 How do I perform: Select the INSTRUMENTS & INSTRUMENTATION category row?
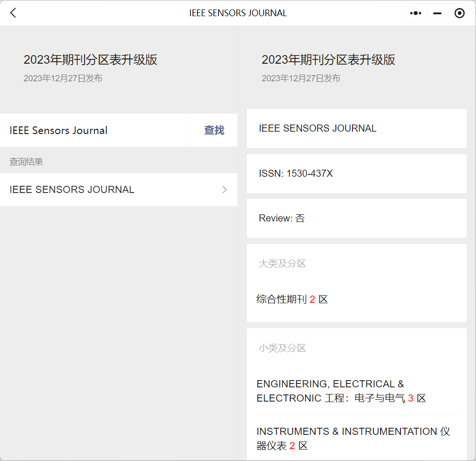(x=353, y=438)
